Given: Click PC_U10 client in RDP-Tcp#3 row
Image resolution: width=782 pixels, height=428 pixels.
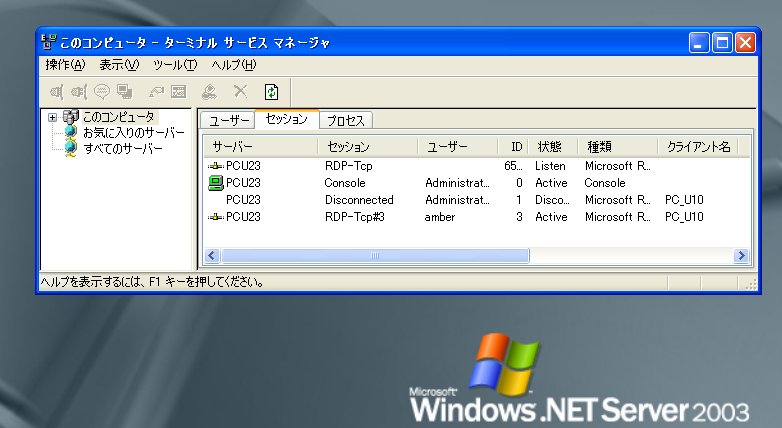Looking at the screenshot, I should pos(684,217).
